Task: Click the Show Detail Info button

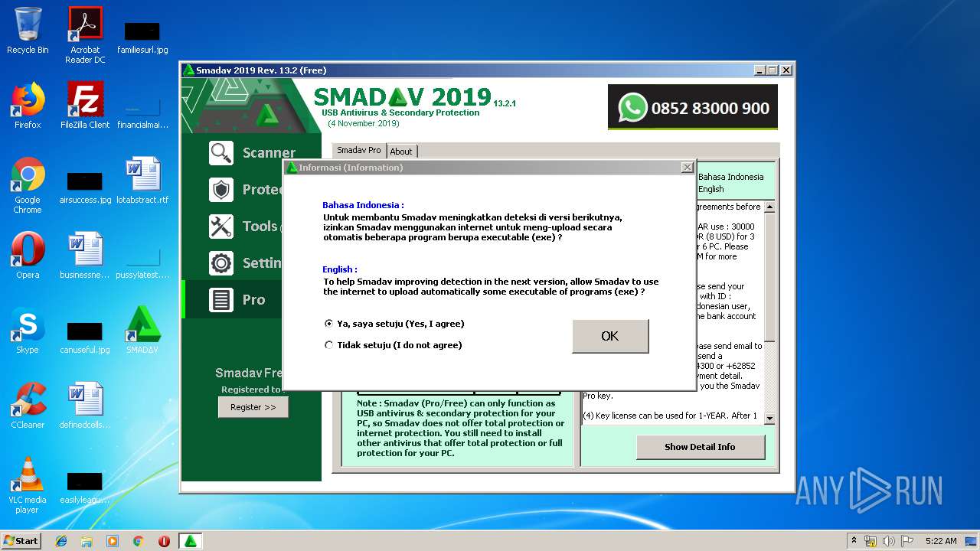Action: point(700,447)
